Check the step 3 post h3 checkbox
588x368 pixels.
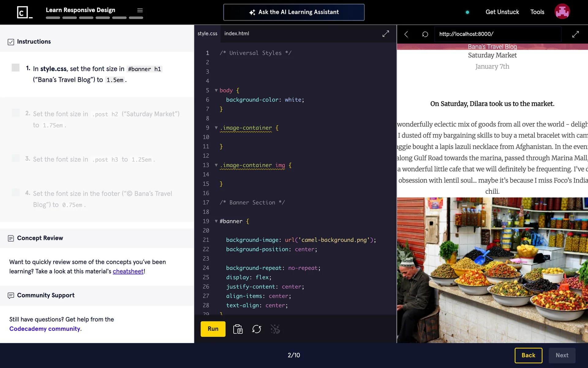(x=16, y=158)
